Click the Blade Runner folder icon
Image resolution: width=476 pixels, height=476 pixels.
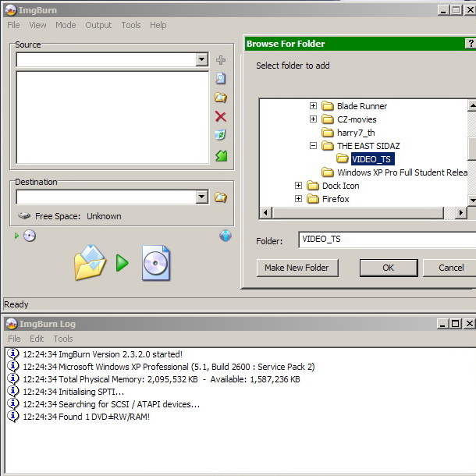click(x=328, y=105)
